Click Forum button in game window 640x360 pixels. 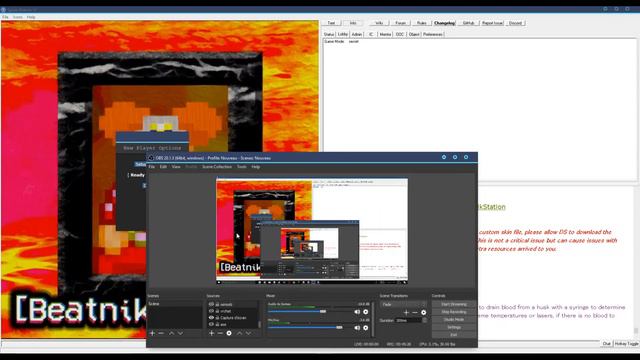(400, 23)
